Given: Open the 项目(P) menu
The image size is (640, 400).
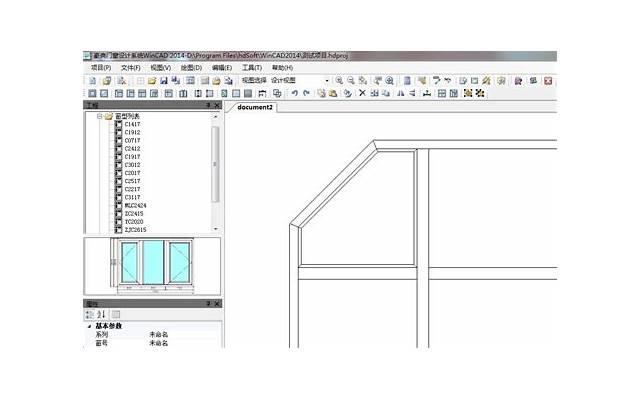Looking at the screenshot, I should [x=101, y=67].
